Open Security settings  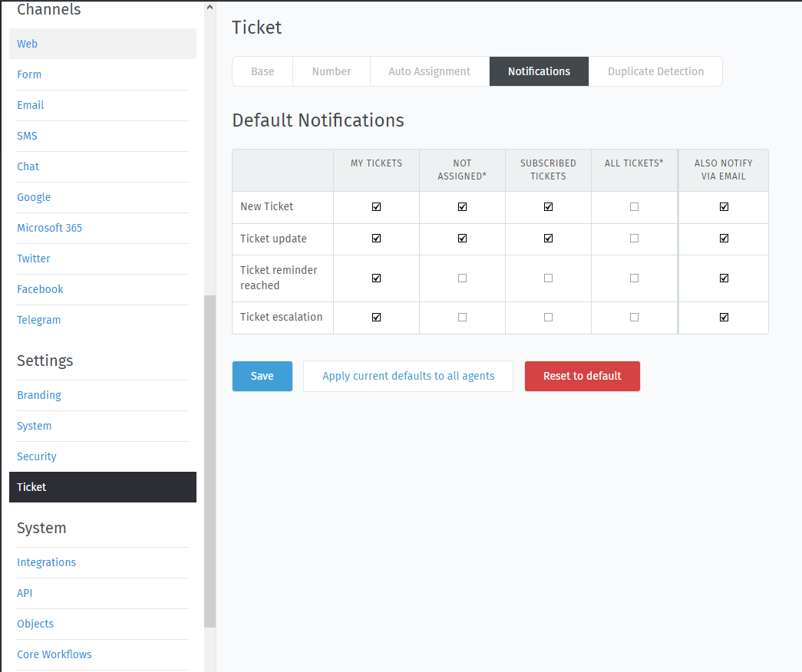(x=36, y=456)
